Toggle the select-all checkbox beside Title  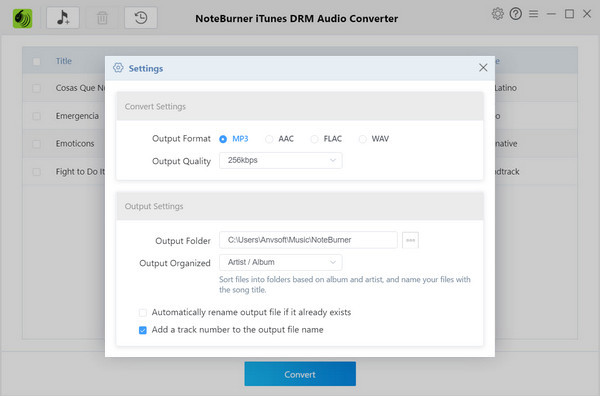pyautogui.click(x=37, y=61)
